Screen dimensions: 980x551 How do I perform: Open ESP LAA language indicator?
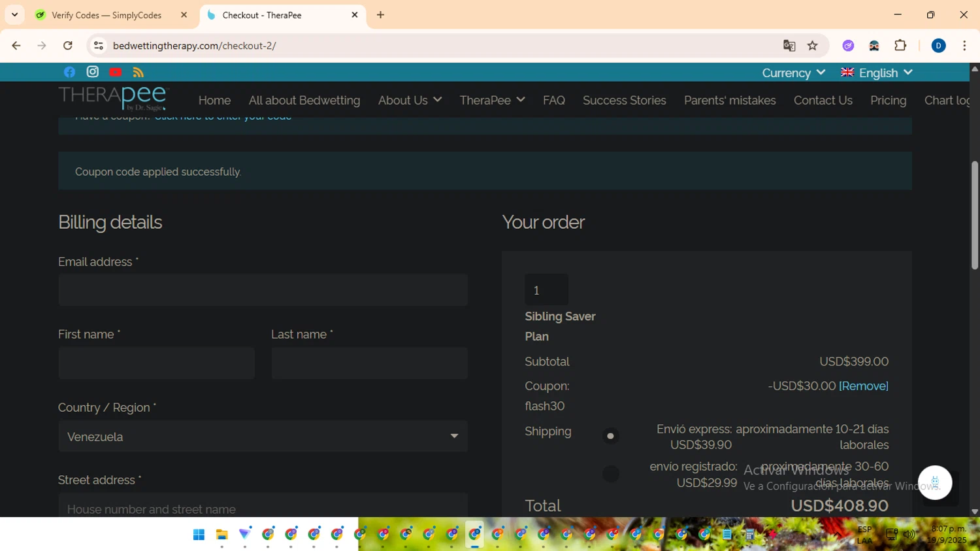[864, 535]
